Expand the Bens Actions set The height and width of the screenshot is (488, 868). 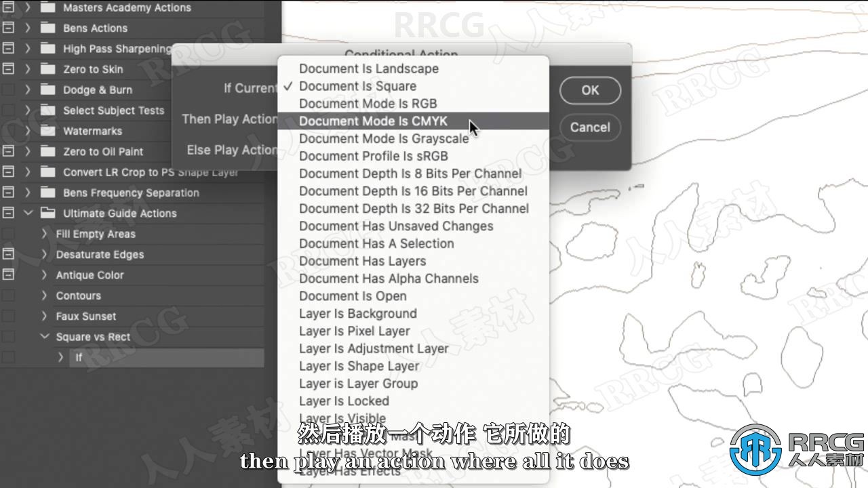tap(28, 28)
